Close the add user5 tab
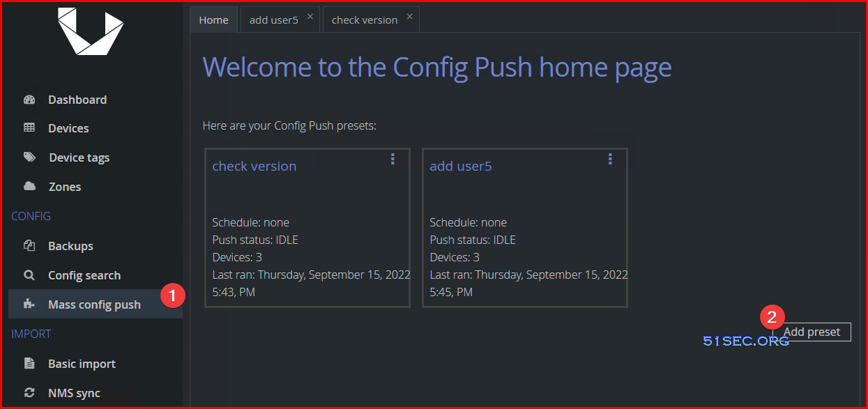 click(x=310, y=16)
